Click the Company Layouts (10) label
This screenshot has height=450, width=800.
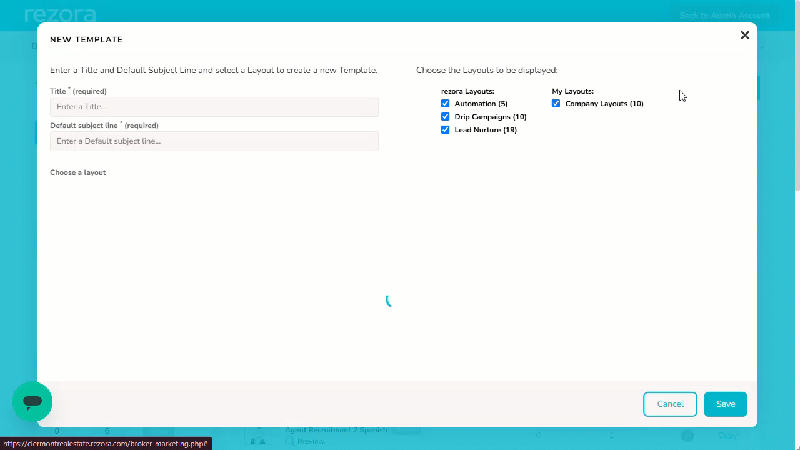click(604, 104)
